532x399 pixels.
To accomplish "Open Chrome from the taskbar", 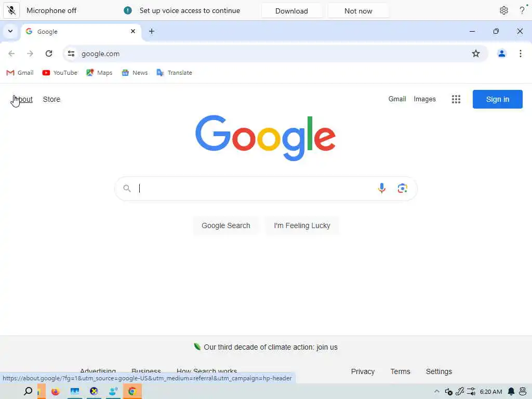I will click(132, 392).
